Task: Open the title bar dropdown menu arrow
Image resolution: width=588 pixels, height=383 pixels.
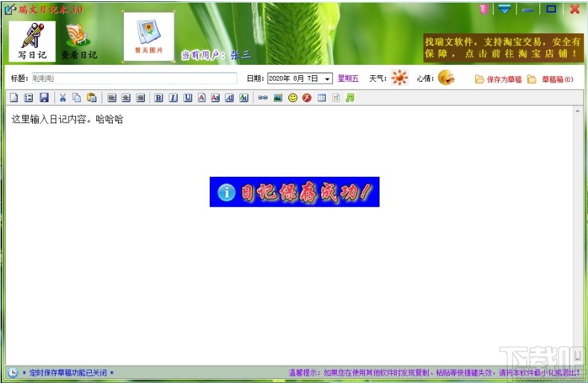Action: pos(504,9)
